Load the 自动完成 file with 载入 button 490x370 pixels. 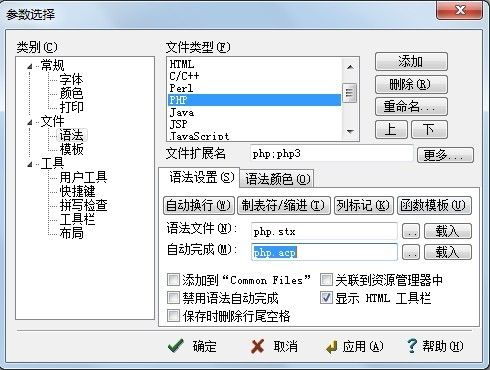(448, 252)
